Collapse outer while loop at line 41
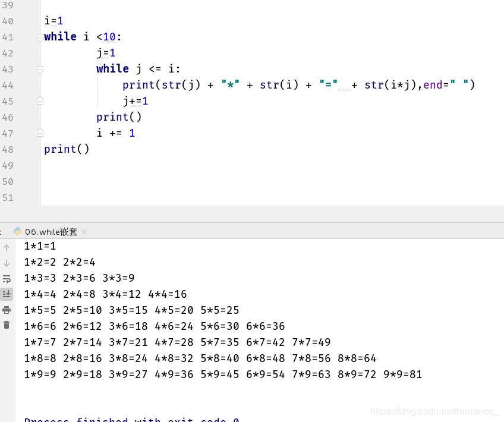This screenshot has width=504, height=422. (x=40, y=37)
